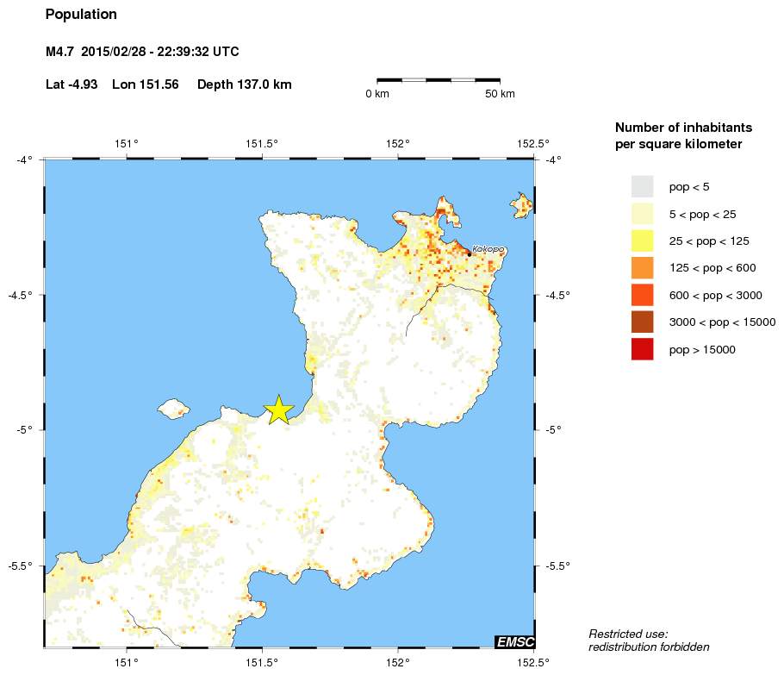Pick the orange 125 < pop < 600 swatch
Viewport: 784px width, 675px height.
pyautogui.click(x=642, y=268)
